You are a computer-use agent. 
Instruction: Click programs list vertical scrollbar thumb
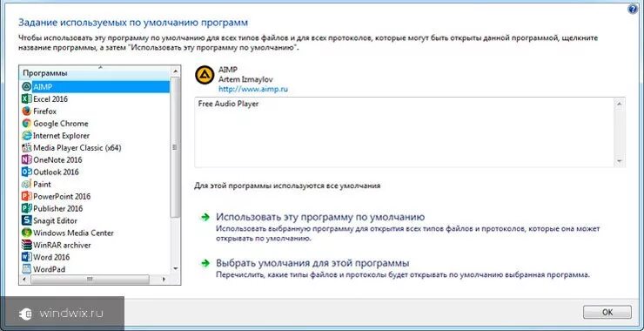[176, 147]
